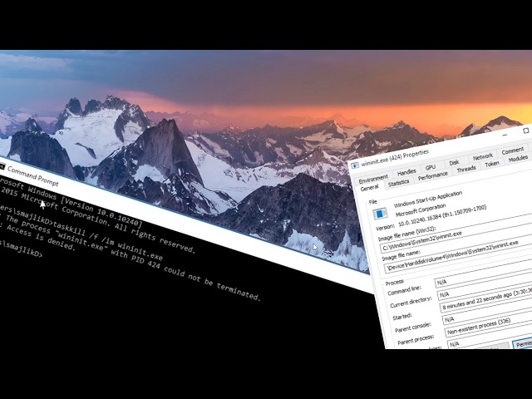Click the Parent process field
The height and width of the screenshot is (399, 532).
point(489,327)
